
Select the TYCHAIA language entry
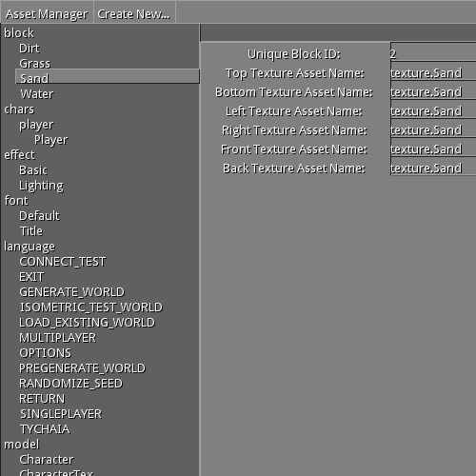click(x=45, y=429)
